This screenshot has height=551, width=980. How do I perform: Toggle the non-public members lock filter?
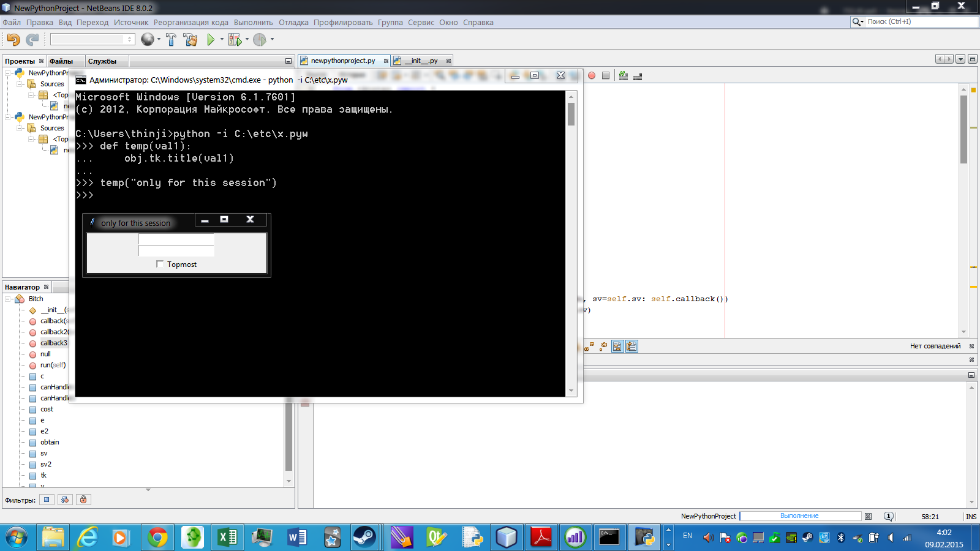pyautogui.click(x=83, y=500)
